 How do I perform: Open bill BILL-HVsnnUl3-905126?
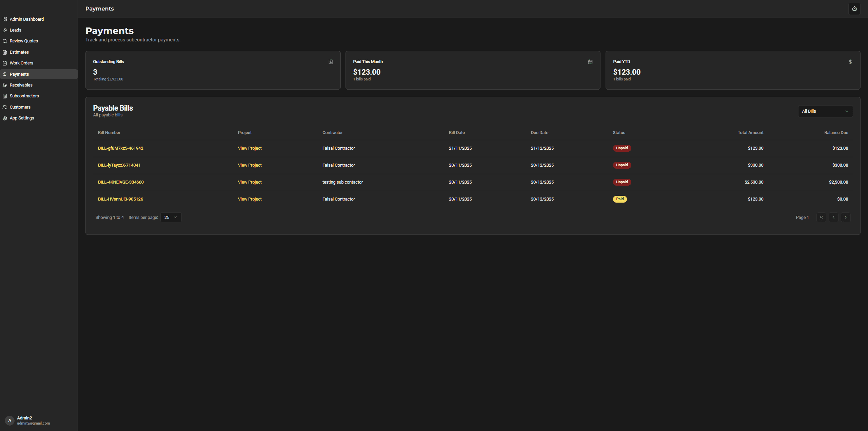point(120,199)
